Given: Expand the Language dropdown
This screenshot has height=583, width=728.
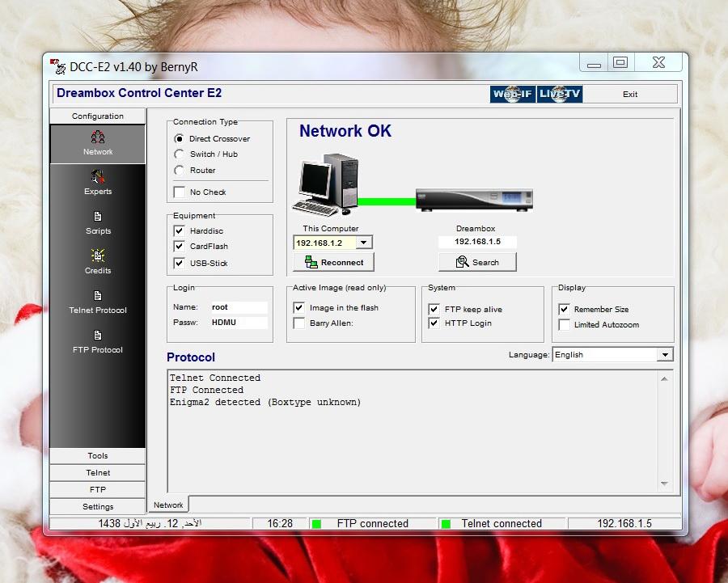Looking at the screenshot, I should 665,355.
